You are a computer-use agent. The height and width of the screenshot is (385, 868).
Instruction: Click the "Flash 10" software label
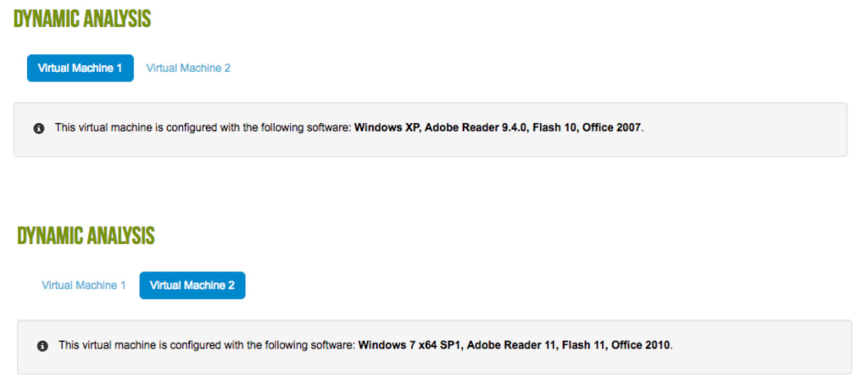pos(554,128)
